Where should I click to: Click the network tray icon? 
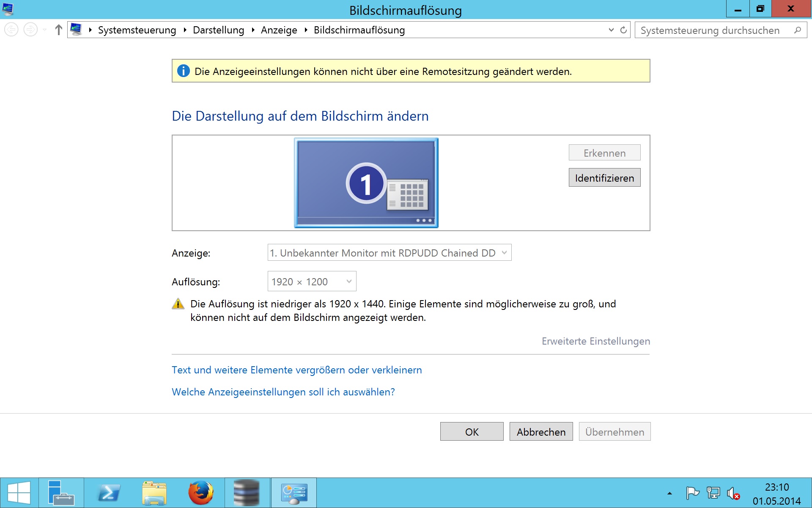[x=713, y=493]
